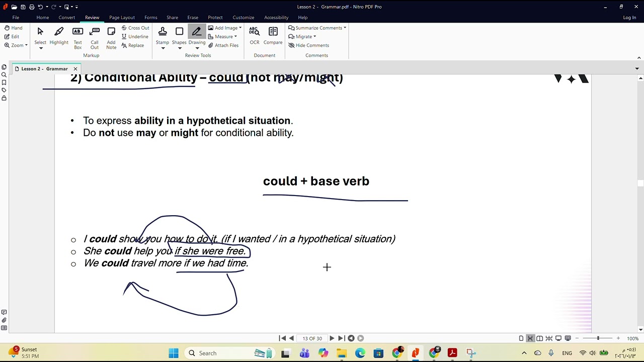The width and height of the screenshot is (644, 362).
Task: Click the vertical scrollbar thumb
Action: coord(640,184)
